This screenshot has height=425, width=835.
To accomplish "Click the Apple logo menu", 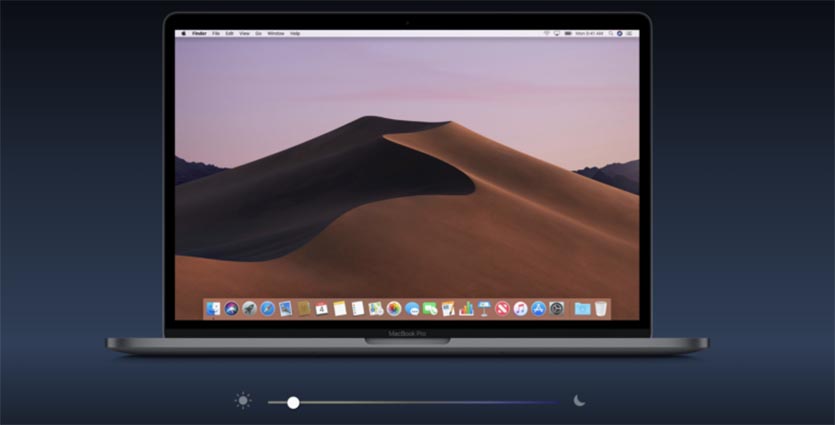I will point(183,34).
